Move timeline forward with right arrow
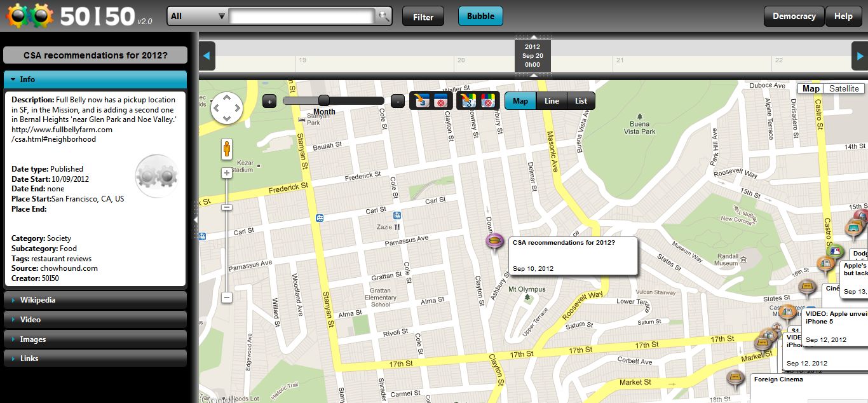This screenshot has width=868, height=403. pyautogui.click(x=859, y=56)
